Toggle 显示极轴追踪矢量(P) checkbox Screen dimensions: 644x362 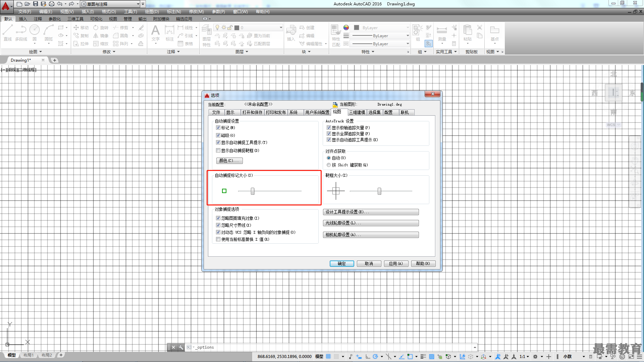click(329, 128)
